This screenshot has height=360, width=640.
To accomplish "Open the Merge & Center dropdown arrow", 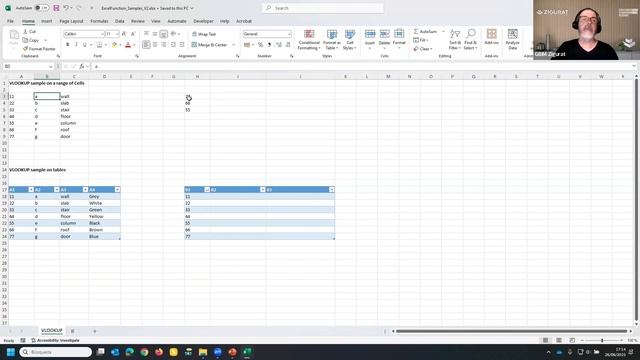I will (233, 44).
